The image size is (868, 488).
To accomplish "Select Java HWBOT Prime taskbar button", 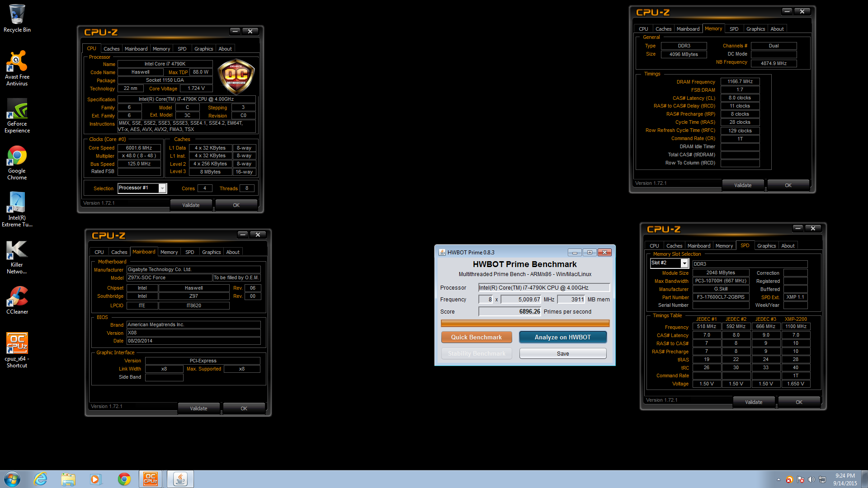I will click(180, 479).
